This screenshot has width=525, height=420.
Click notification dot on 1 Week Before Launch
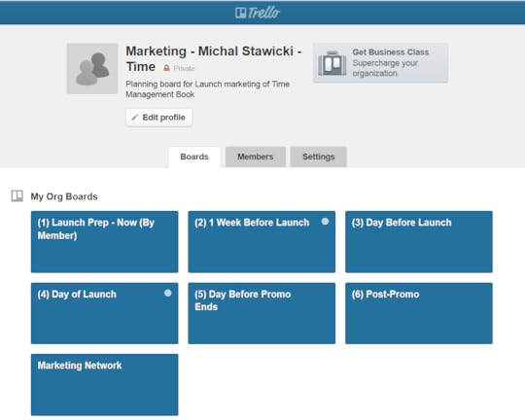tap(325, 222)
